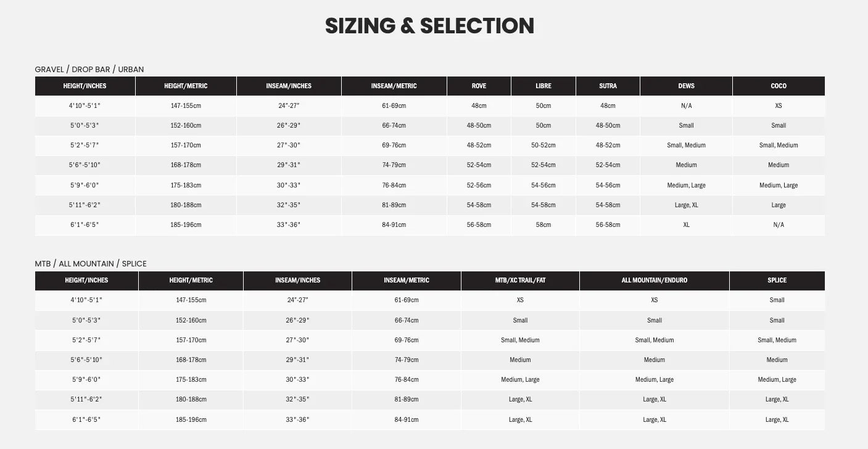Click the SPLICE column header
Screen dimensions: 868x449
click(x=777, y=281)
